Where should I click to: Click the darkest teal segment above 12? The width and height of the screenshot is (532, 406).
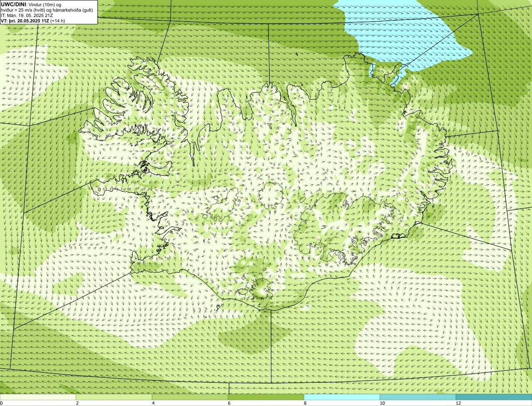[x=494, y=397]
